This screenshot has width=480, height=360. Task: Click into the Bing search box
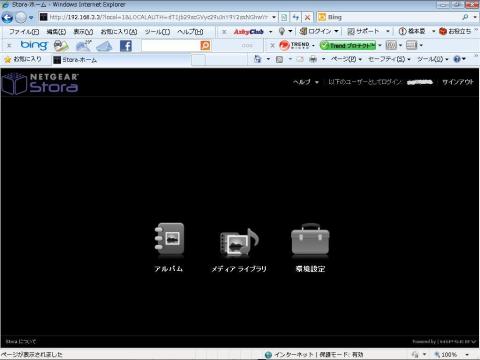tap(388, 17)
